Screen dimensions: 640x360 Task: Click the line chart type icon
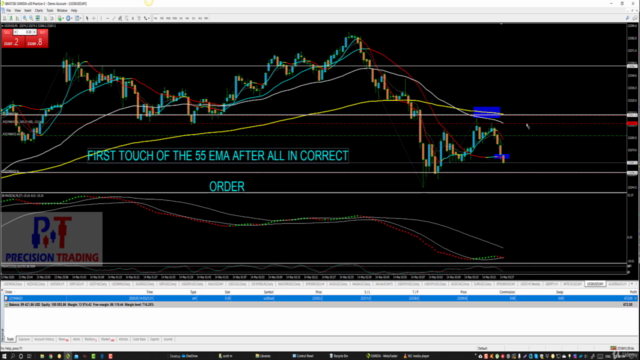tap(17, 18)
